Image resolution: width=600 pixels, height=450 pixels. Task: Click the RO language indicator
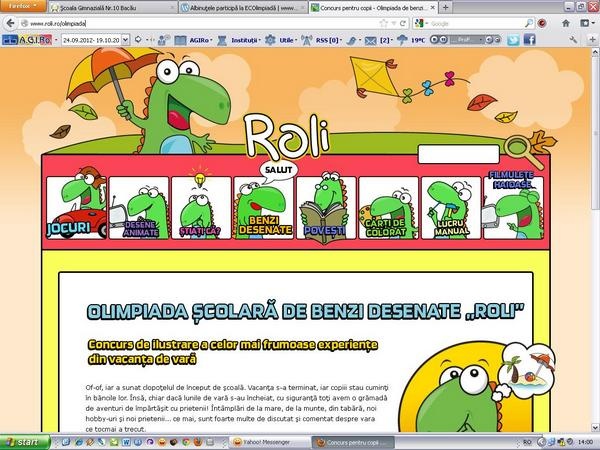(527, 442)
